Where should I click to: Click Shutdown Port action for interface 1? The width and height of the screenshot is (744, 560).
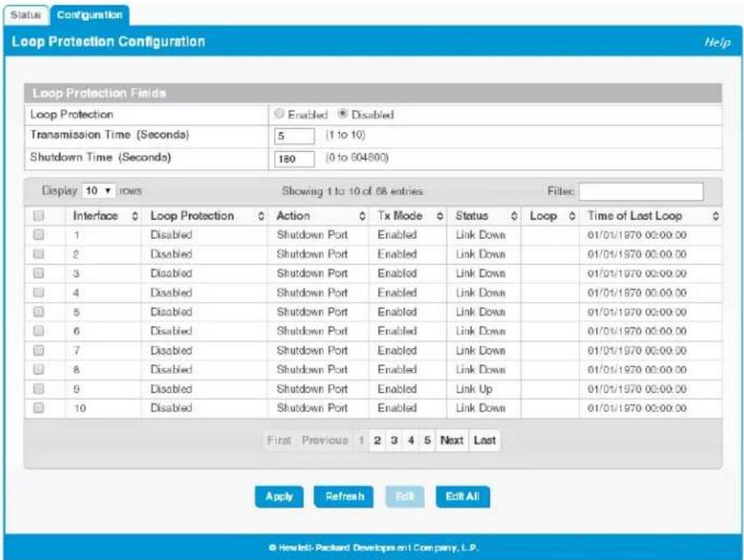point(312,235)
